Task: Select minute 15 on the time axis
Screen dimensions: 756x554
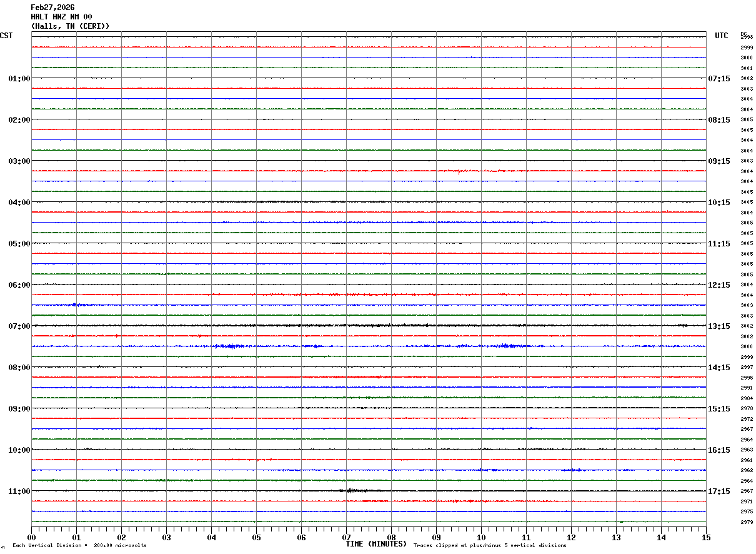Action: click(x=706, y=537)
